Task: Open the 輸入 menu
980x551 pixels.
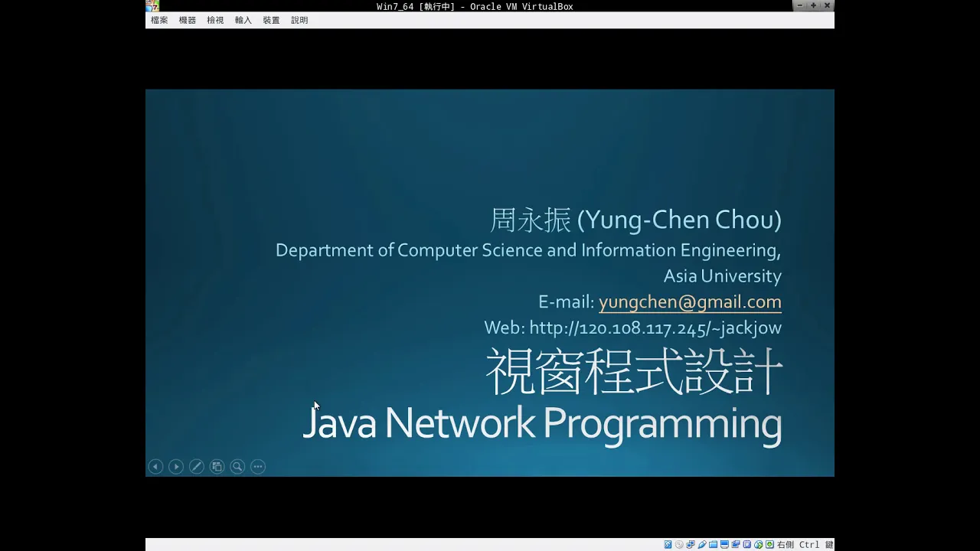Action: (x=243, y=21)
